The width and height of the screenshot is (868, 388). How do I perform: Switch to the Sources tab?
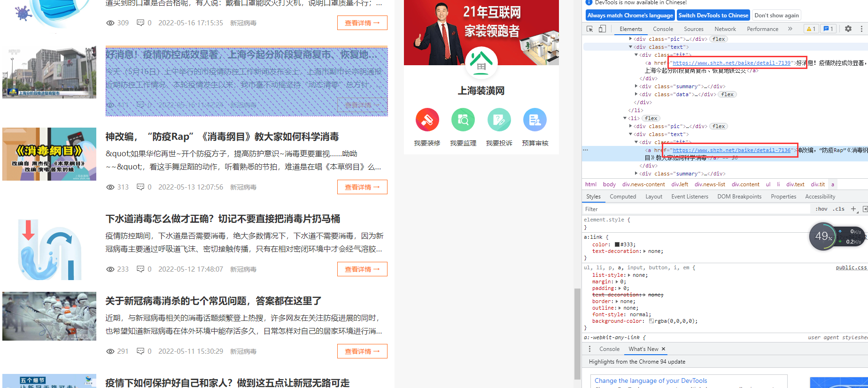coord(694,29)
